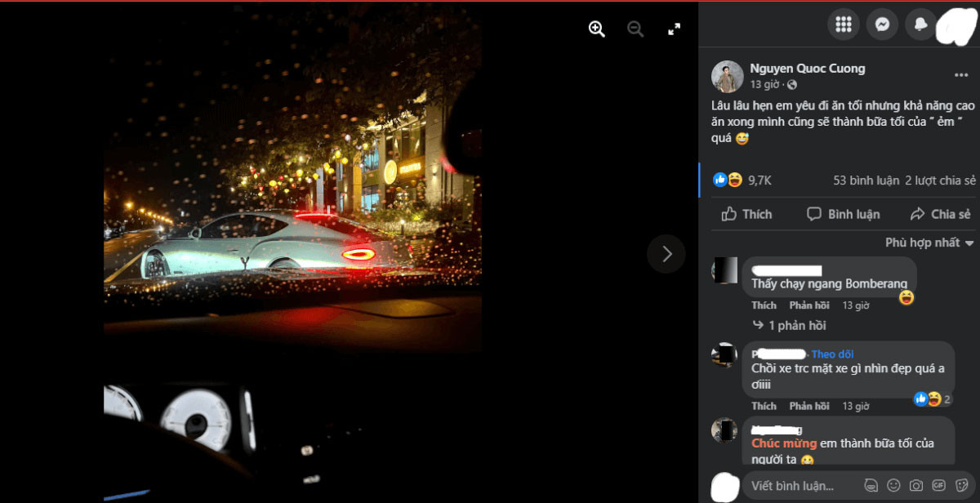This screenshot has height=503, width=980.
Task: Attach a photo to your comment
Action: tap(915, 485)
